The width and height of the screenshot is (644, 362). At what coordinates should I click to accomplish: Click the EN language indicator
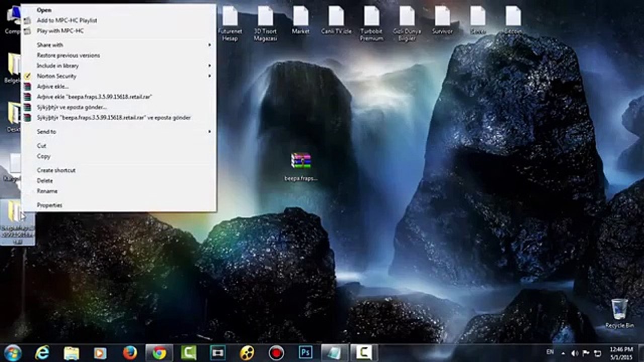tap(550, 352)
